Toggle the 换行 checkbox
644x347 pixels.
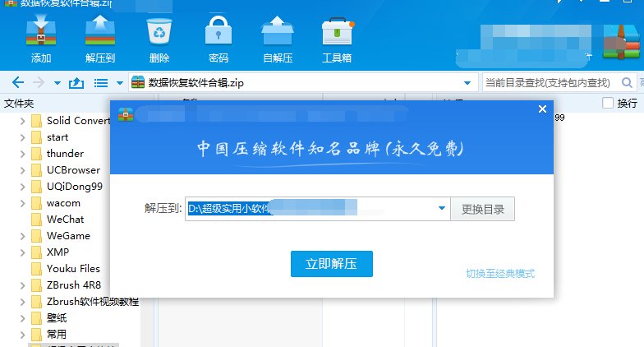[608, 103]
